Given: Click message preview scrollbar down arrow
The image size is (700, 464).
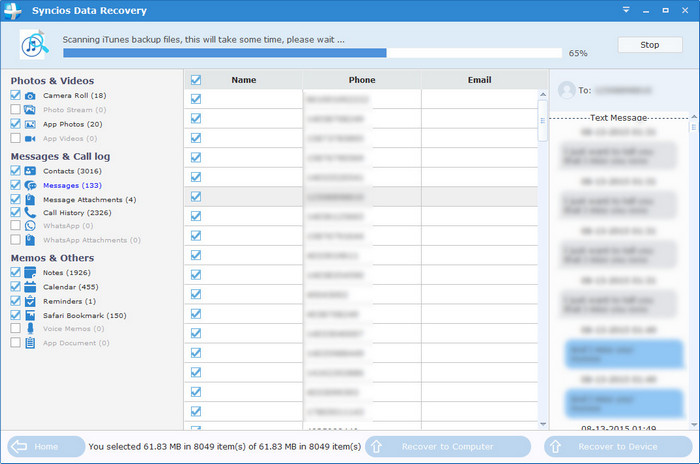Looking at the screenshot, I should 694,424.
